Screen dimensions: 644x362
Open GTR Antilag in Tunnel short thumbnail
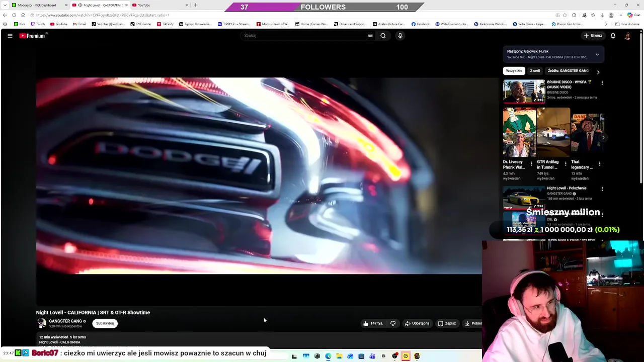click(553, 132)
